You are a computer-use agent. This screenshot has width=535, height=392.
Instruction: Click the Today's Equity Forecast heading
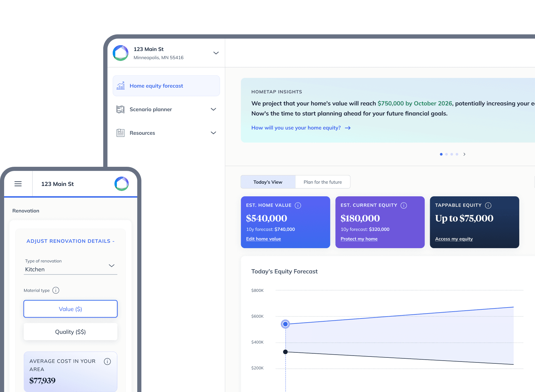284,271
